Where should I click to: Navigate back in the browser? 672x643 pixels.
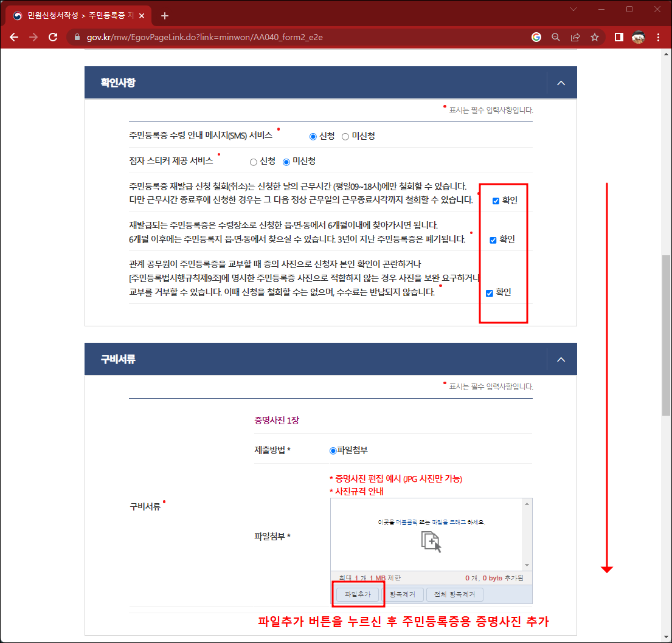[14, 37]
